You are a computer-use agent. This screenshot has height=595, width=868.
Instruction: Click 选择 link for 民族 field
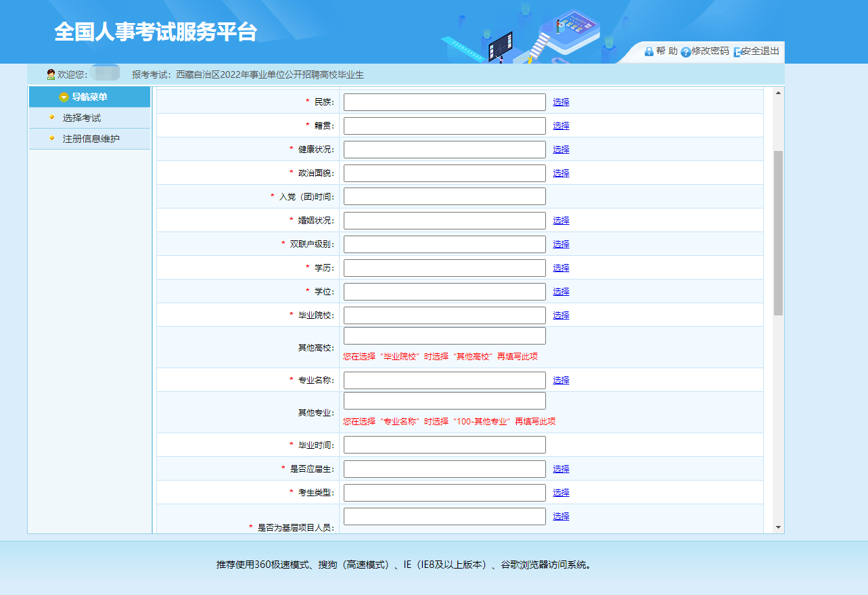pos(561,102)
